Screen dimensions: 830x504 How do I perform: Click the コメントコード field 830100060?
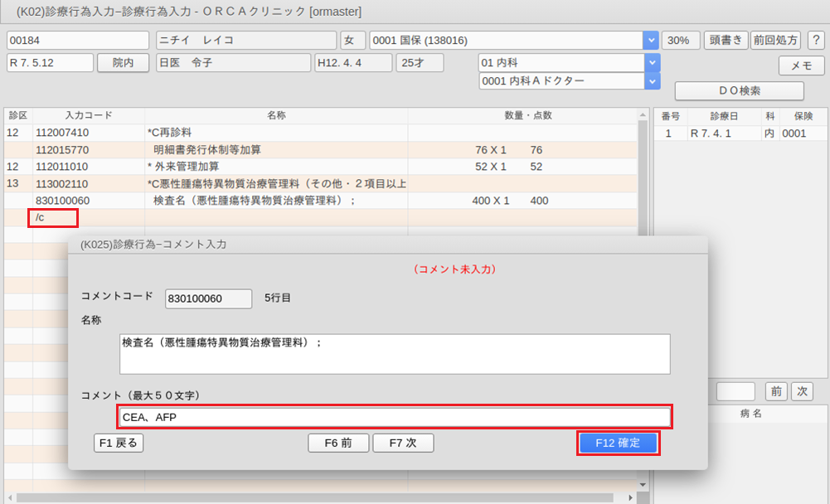click(x=208, y=298)
